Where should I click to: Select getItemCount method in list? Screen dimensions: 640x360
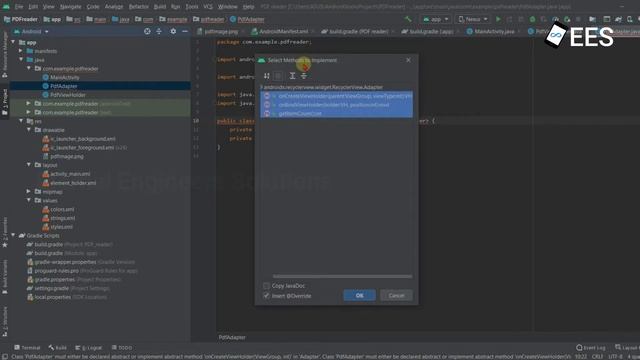[337, 114]
